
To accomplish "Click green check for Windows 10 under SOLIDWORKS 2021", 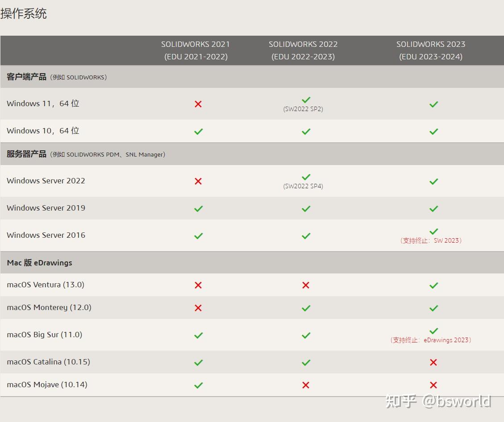I will click(x=198, y=132).
